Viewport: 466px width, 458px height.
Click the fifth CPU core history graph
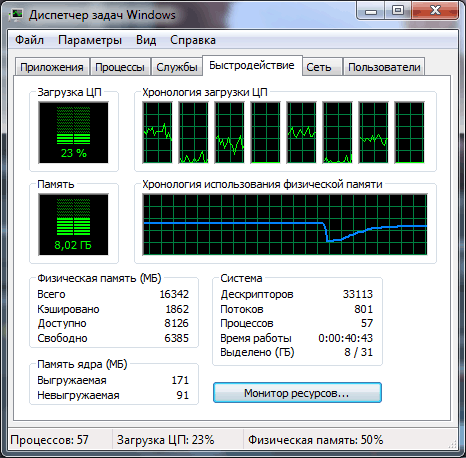click(x=302, y=133)
